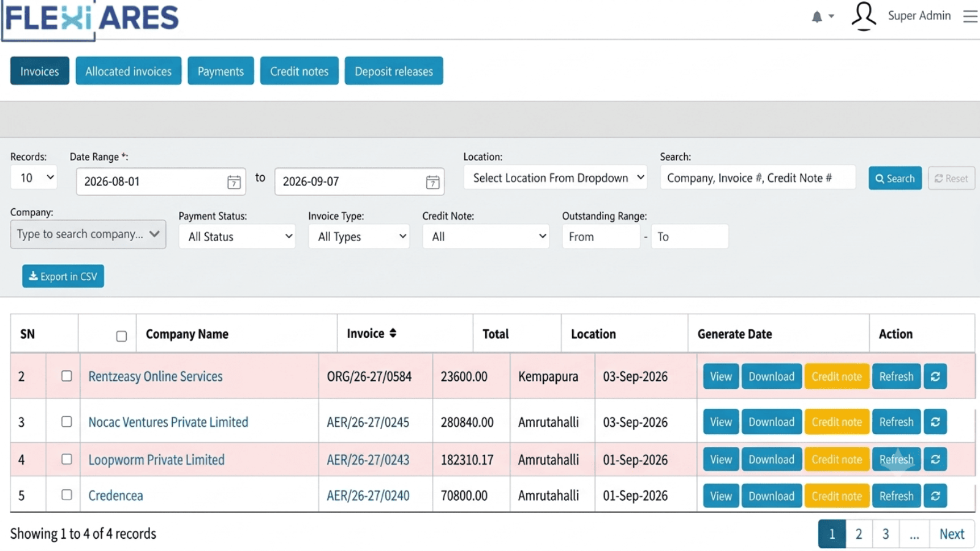Open the Select Location From Dropdown list
Screen dimensions: 980x551
pyautogui.click(x=556, y=178)
